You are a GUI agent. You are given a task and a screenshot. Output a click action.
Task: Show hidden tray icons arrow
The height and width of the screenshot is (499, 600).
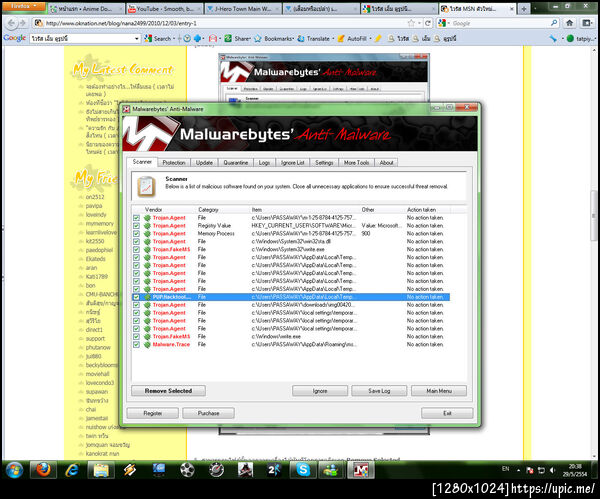518,470
